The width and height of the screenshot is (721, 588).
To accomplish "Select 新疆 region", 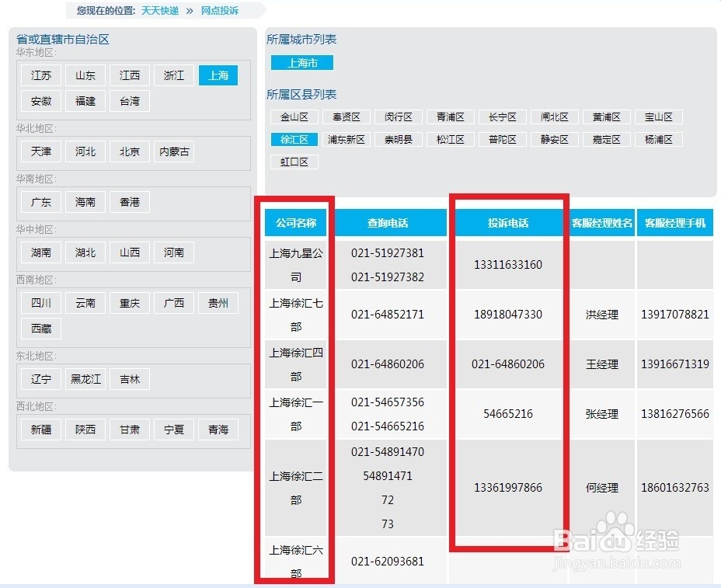I will point(41,430).
